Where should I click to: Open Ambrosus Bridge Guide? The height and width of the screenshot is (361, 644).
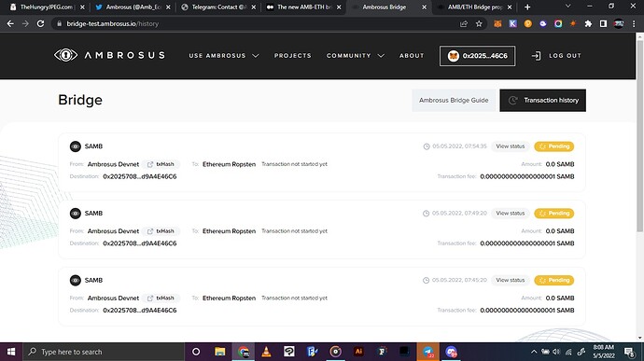pos(454,100)
